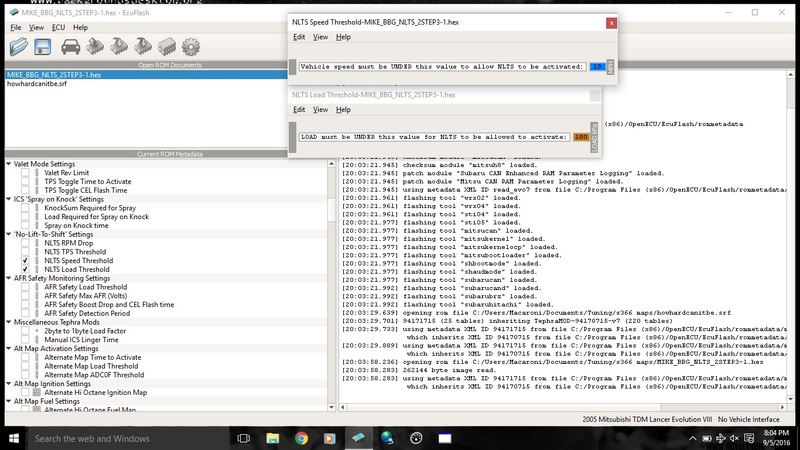
Task: Click log pane horizontal scrollbar right arrow
Action: tap(782, 407)
